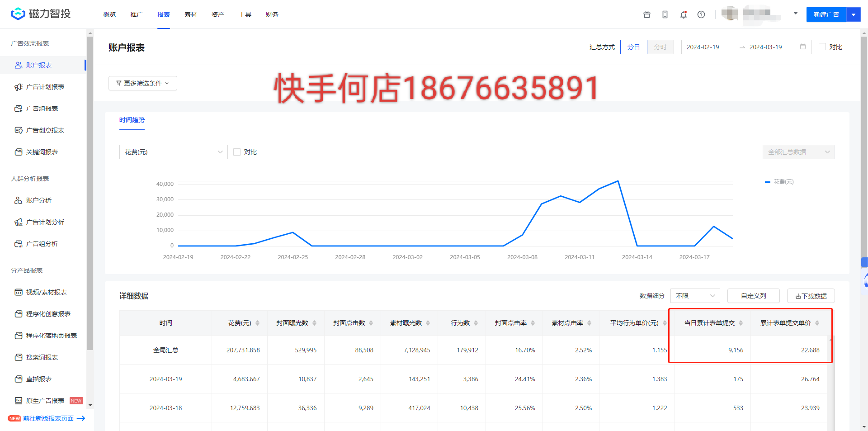Select 账户报表 in the sidebar
This screenshot has width=868, height=431.
[x=43, y=65]
